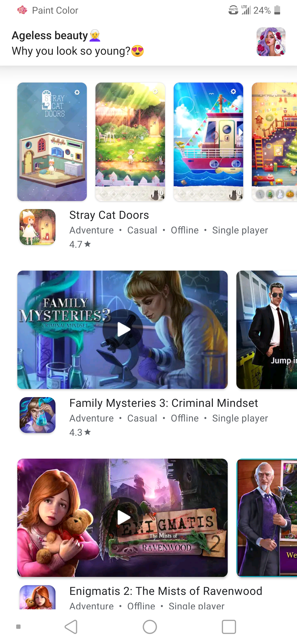Play the Enigmatis 2 trailer video
Viewport: 297px width, 644px height.
[123, 517]
